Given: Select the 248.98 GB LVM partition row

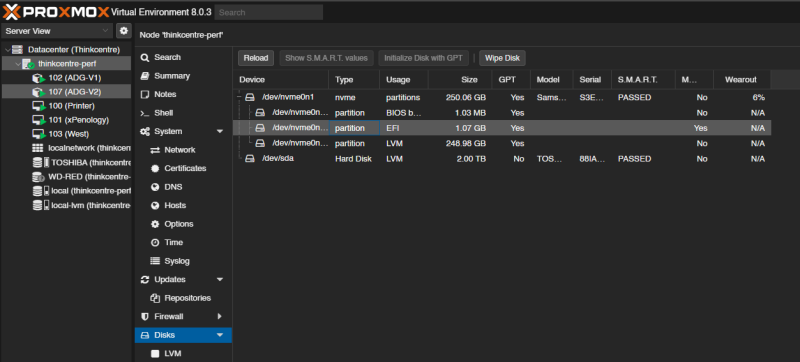Looking at the screenshot, I should (502, 143).
